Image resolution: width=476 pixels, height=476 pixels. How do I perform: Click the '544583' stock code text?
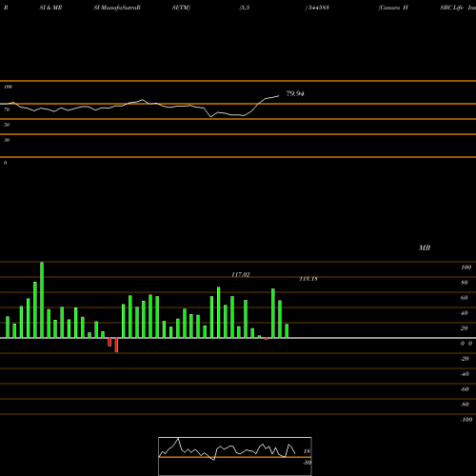[318, 8]
